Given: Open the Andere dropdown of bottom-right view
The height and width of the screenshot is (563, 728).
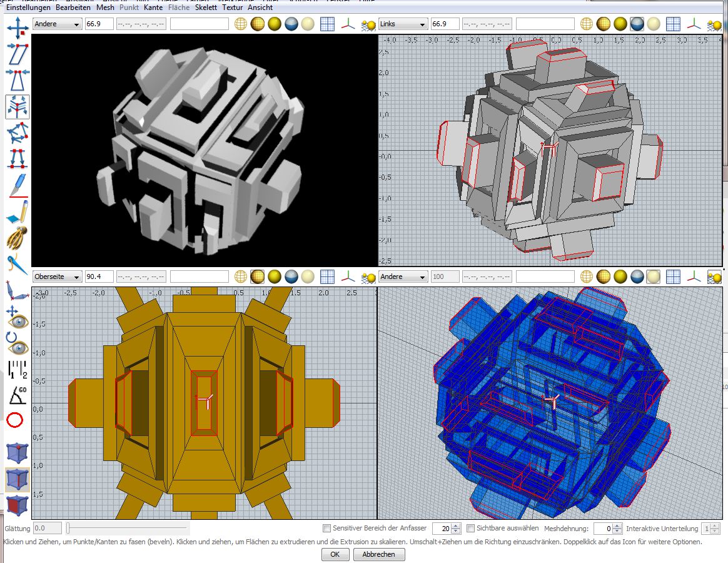Looking at the screenshot, I should click(x=403, y=276).
